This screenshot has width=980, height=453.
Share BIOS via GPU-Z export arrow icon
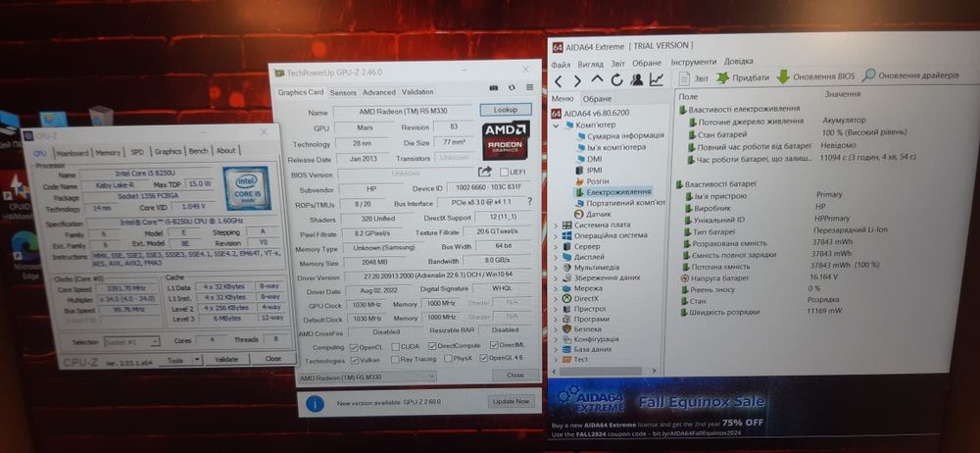pos(485,172)
